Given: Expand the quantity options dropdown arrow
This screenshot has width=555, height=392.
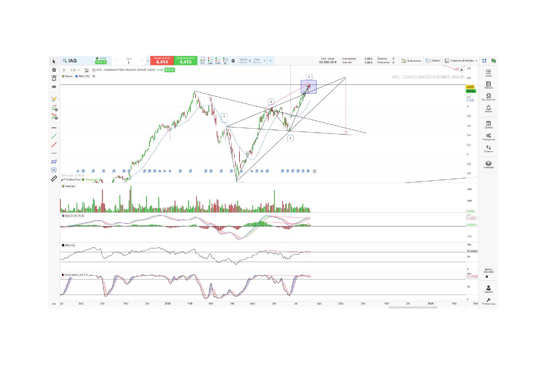Looking at the screenshot, I should coord(148,61).
